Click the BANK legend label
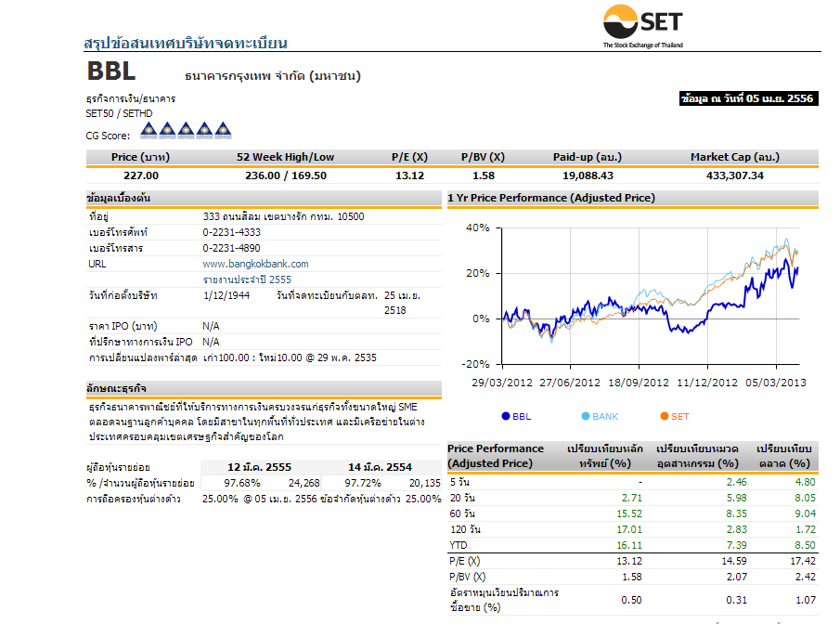The width and height of the screenshot is (840, 624). pos(605,417)
